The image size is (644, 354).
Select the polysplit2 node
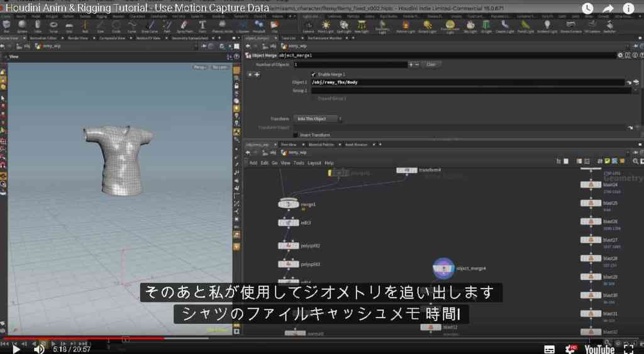[288, 246]
